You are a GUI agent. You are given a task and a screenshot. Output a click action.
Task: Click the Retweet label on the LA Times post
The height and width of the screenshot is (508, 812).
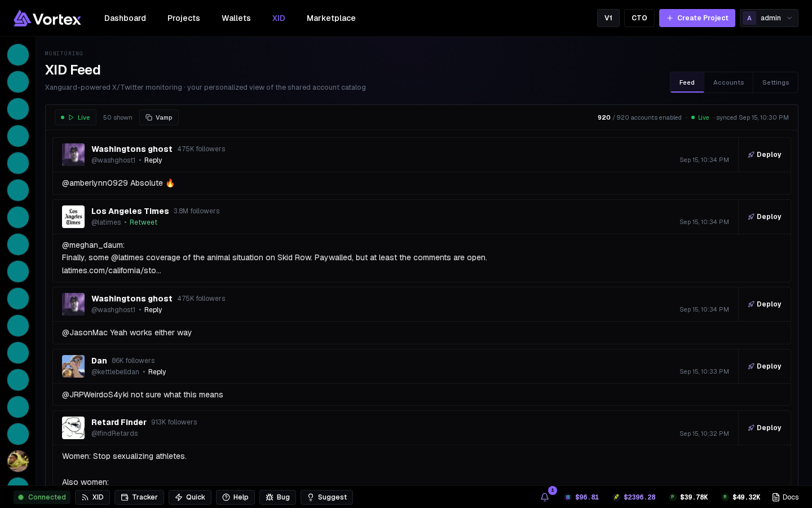click(143, 222)
